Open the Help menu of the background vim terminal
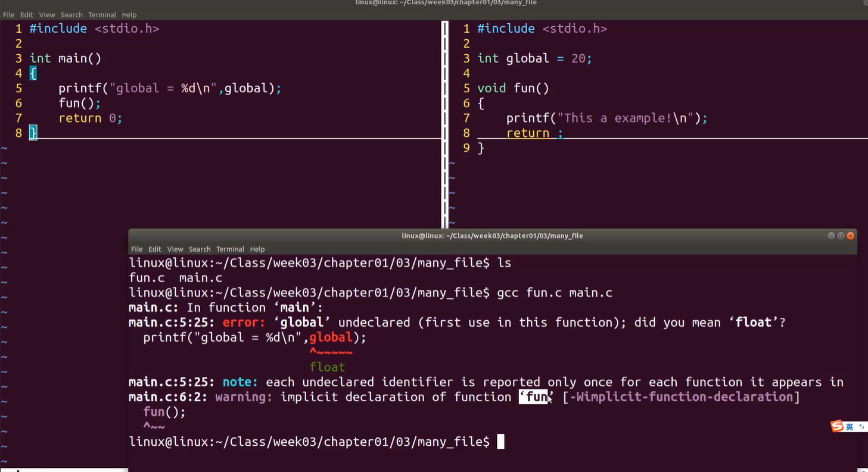The height and width of the screenshot is (472, 868). [x=129, y=15]
